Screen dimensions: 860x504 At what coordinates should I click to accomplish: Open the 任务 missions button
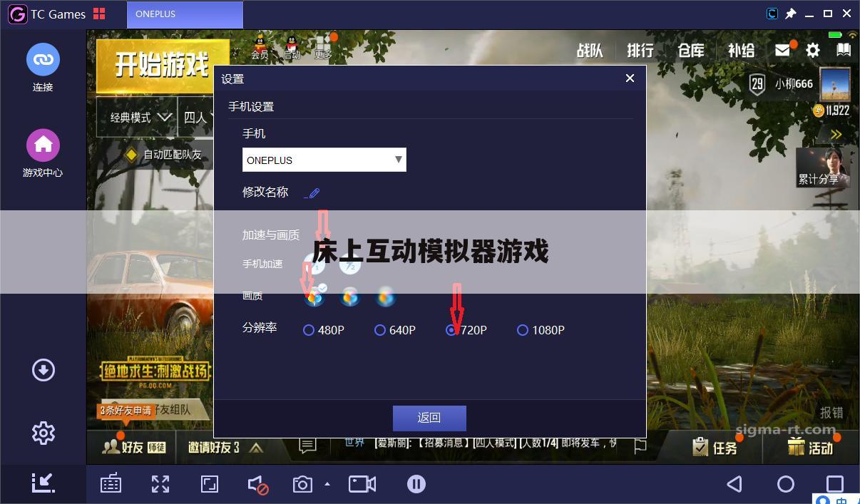714,447
